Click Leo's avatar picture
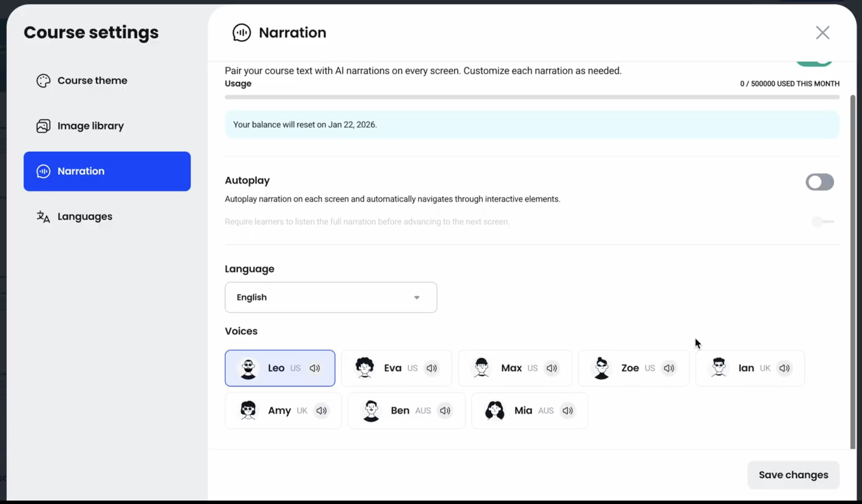The height and width of the screenshot is (504, 862). (x=248, y=369)
